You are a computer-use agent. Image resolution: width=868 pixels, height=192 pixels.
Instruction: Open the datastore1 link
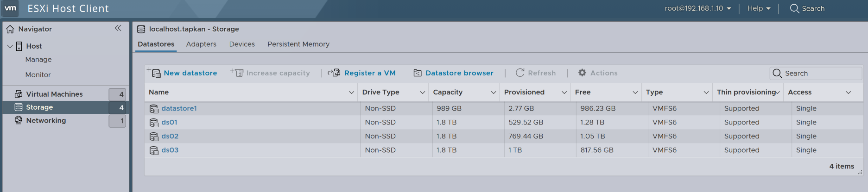click(179, 108)
